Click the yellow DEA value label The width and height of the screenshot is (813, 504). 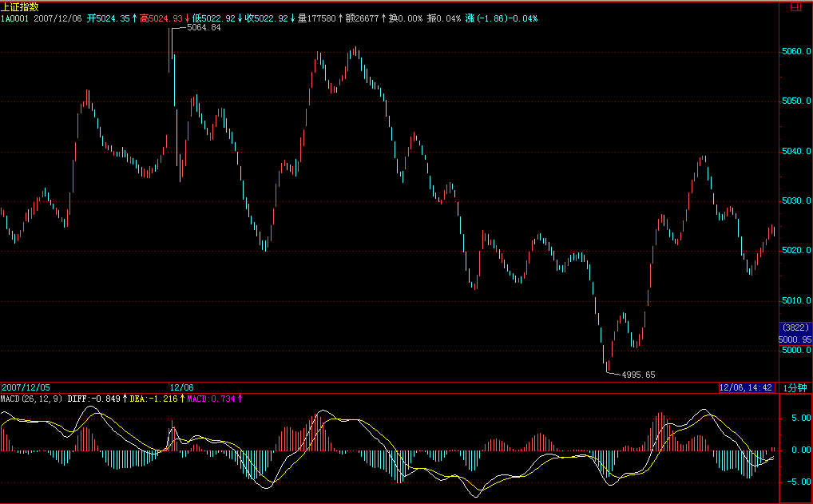click(155, 398)
